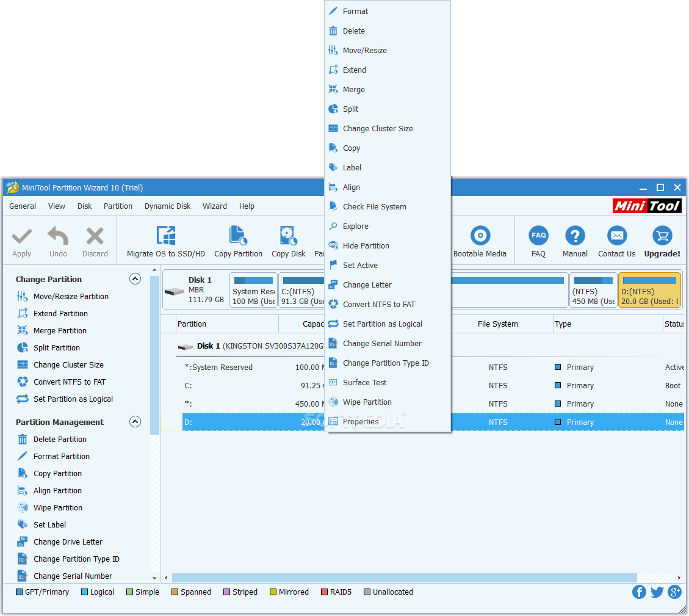Image resolution: width=689 pixels, height=616 pixels.
Task: Choose Format in the context menu
Action: 388,11
